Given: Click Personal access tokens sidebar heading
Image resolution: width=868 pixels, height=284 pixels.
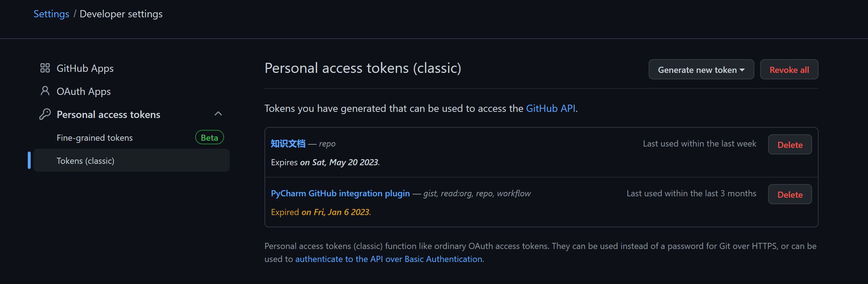Looking at the screenshot, I should coord(108,114).
